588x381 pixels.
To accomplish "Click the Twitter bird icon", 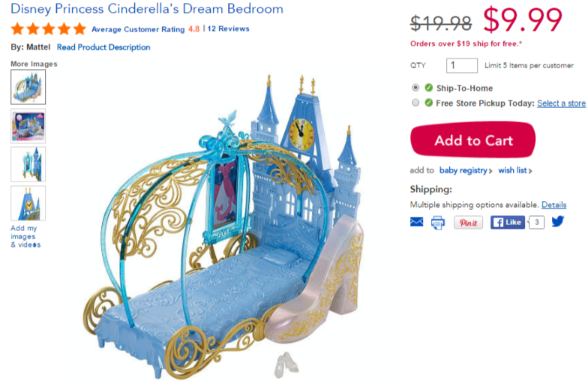I will 558,222.
